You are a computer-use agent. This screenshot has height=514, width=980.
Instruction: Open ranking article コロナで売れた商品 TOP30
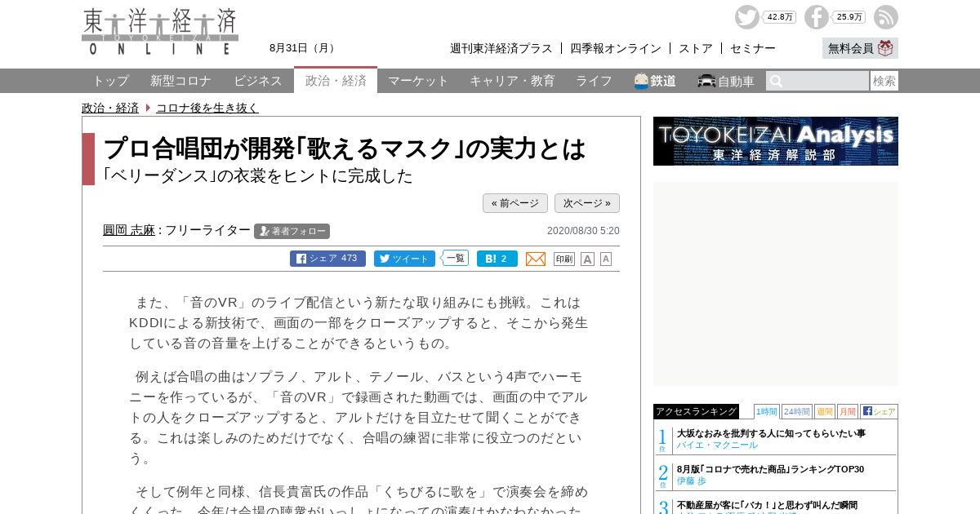pyautogui.click(x=770, y=469)
